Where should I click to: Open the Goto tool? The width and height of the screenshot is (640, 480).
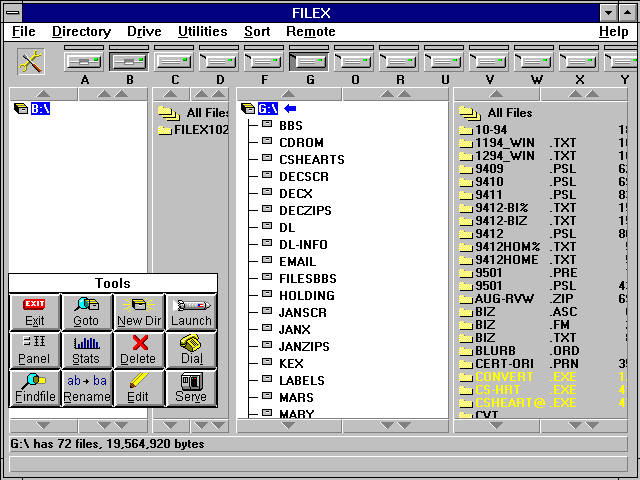point(87,311)
